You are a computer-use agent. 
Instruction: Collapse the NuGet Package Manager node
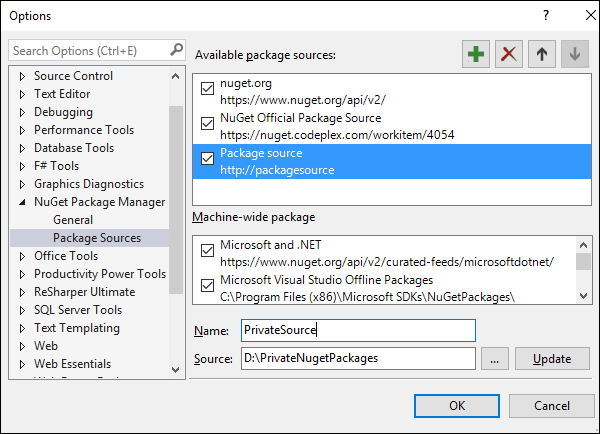point(22,202)
